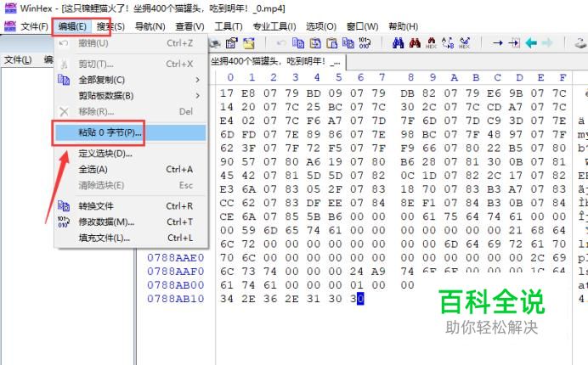The width and height of the screenshot is (588, 365).
Task: Open the 选项(O) menu
Action: click(321, 26)
